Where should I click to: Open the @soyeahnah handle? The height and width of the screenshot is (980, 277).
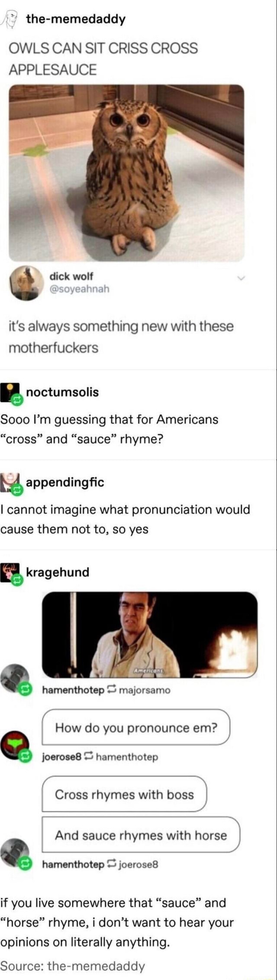click(x=80, y=289)
